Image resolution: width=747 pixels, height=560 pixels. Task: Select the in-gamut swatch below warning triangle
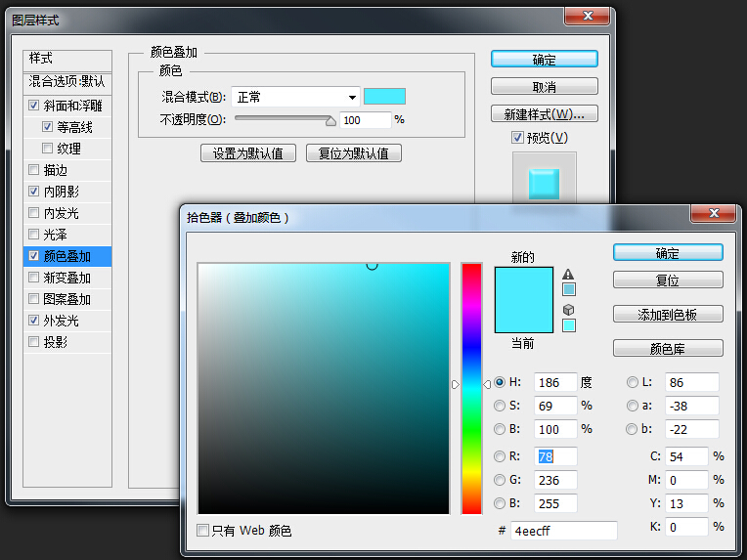(x=569, y=289)
